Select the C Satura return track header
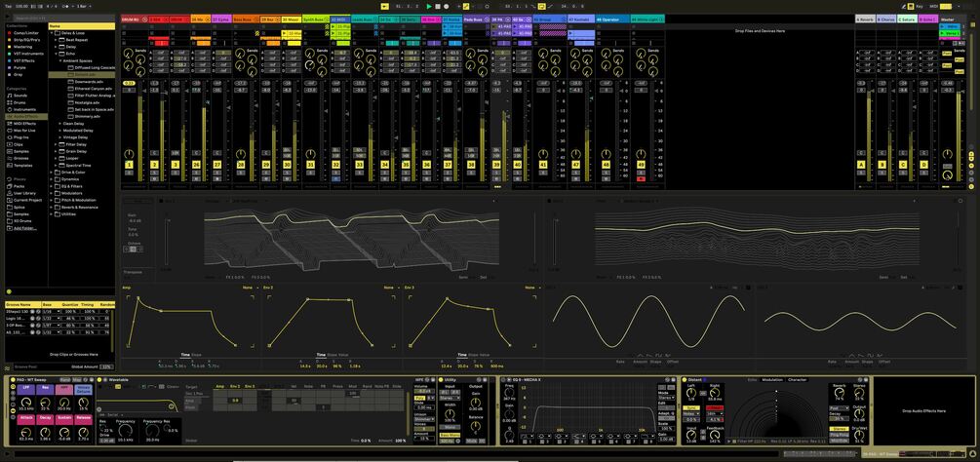The height and width of the screenshot is (462, 980). pos(907,19)
